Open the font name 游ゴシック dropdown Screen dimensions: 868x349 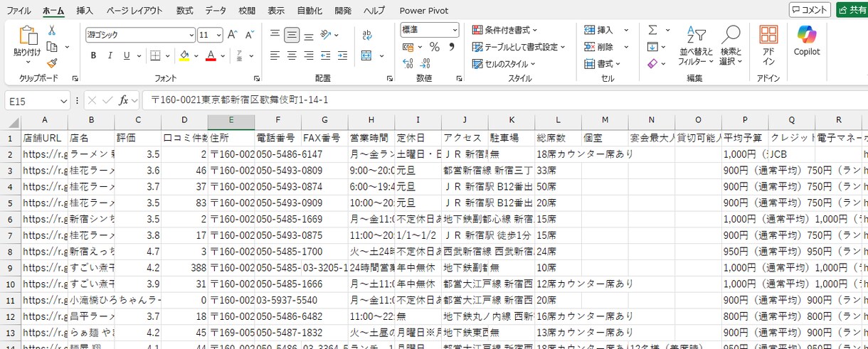[x=191, y=35]
